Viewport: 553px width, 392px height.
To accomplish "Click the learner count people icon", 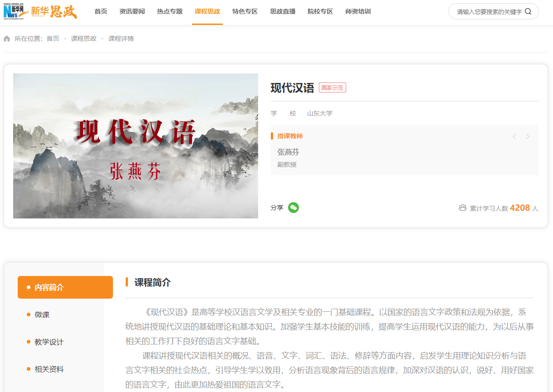I will click(462, 208).
